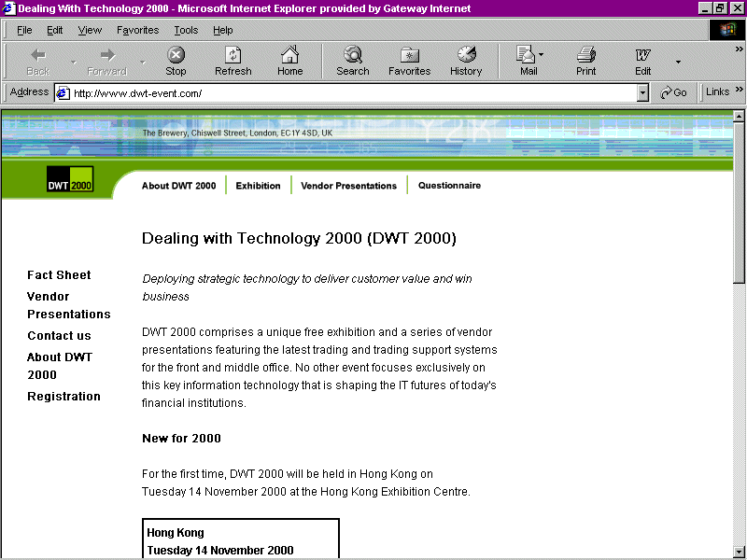This screenshot has width=747, height=560.
Task: Open the View menu
Action: pyautogui.click(x=90, y=30)
